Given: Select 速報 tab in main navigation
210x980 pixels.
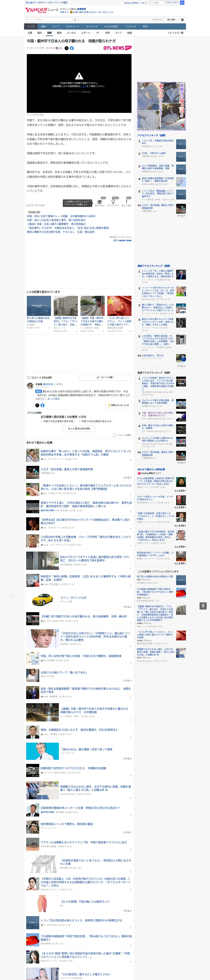Looking at the screenshot, I should point(43,26).
